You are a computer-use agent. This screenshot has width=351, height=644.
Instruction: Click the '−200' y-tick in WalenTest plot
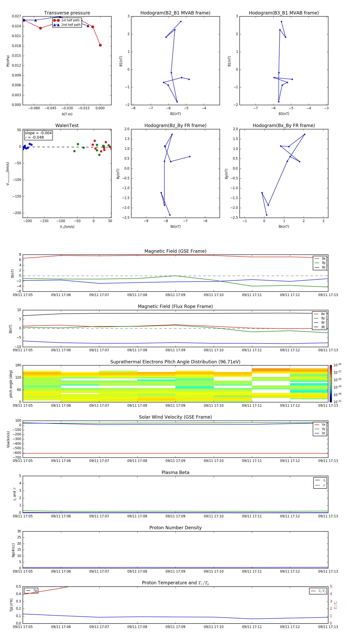click(17, 213)
